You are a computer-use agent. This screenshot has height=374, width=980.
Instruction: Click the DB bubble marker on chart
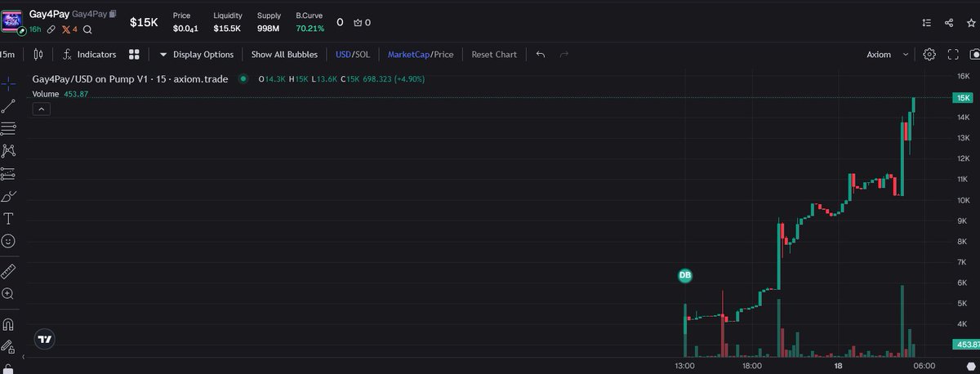pyautogui.click(x=684, y=276)
